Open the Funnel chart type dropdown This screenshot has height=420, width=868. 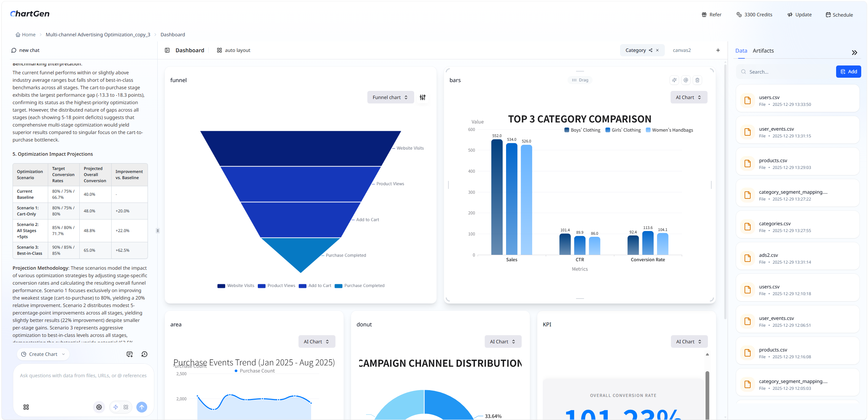(390, 97)
